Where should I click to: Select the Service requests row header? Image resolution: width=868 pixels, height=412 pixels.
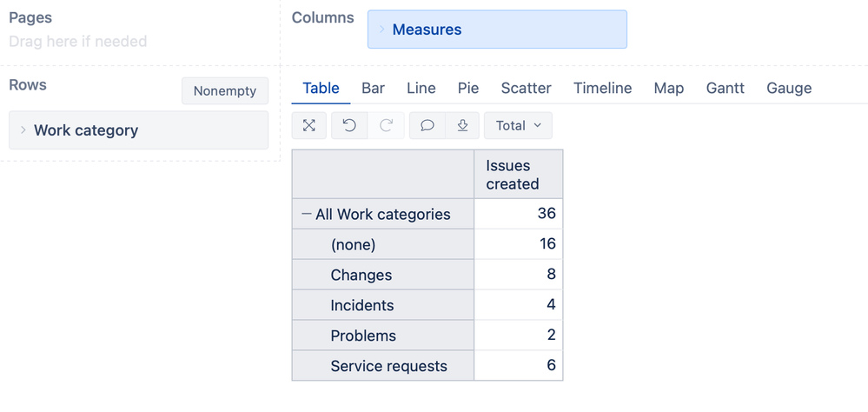388,366
